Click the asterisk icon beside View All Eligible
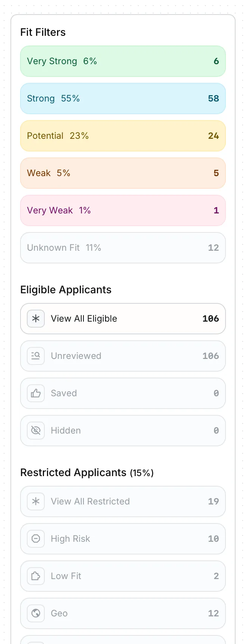The height and width of the screenshot is (644, 246). [x=36, y=319]
